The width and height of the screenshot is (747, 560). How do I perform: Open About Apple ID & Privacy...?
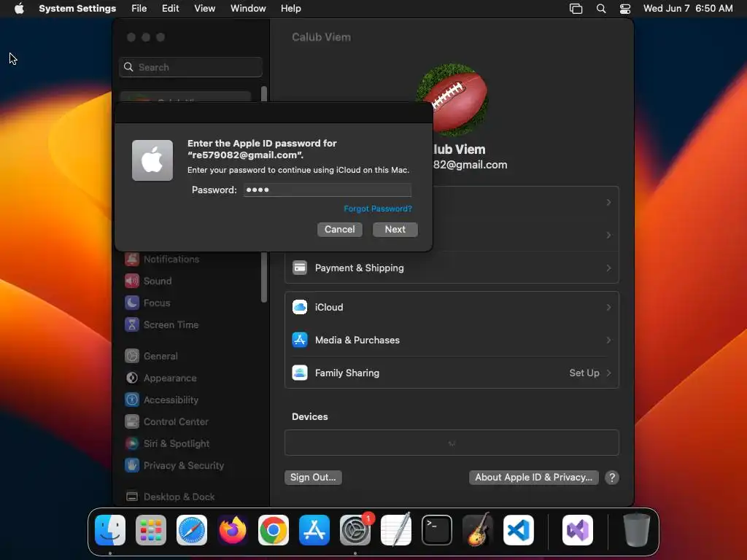[533, 477]
